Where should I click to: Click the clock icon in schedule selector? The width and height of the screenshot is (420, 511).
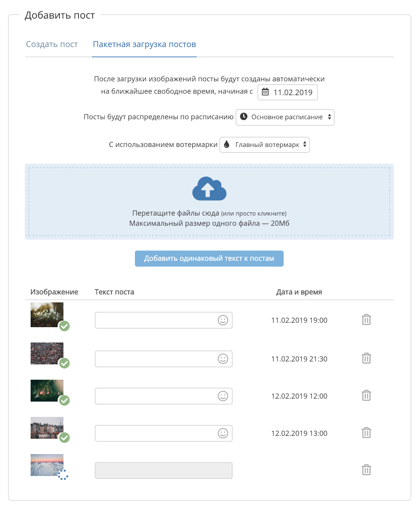coord(244,117)
